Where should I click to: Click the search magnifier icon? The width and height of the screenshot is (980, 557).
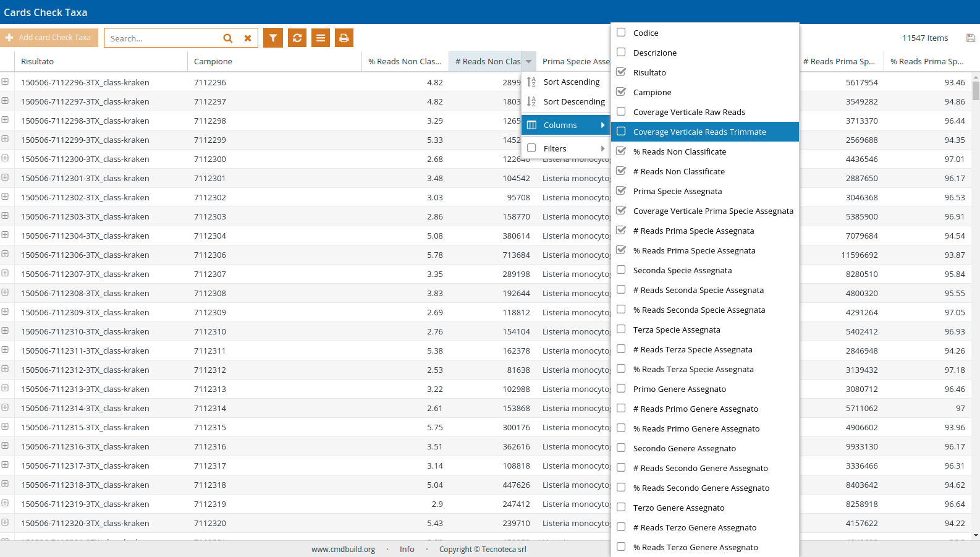click(228, 38)
